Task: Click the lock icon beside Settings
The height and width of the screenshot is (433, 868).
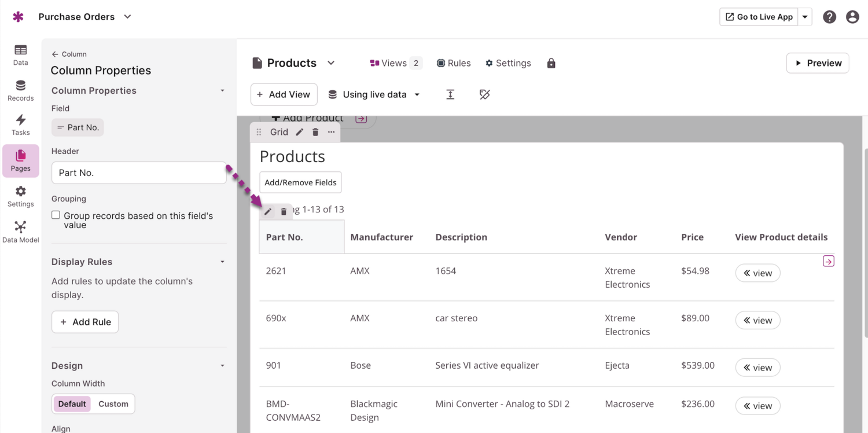Action: pos(551,63)
